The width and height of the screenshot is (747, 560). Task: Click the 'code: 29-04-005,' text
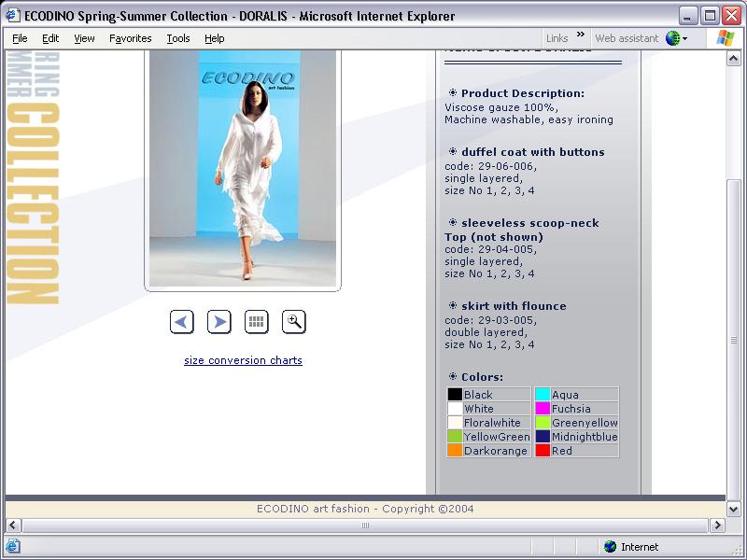coord(491,249)
